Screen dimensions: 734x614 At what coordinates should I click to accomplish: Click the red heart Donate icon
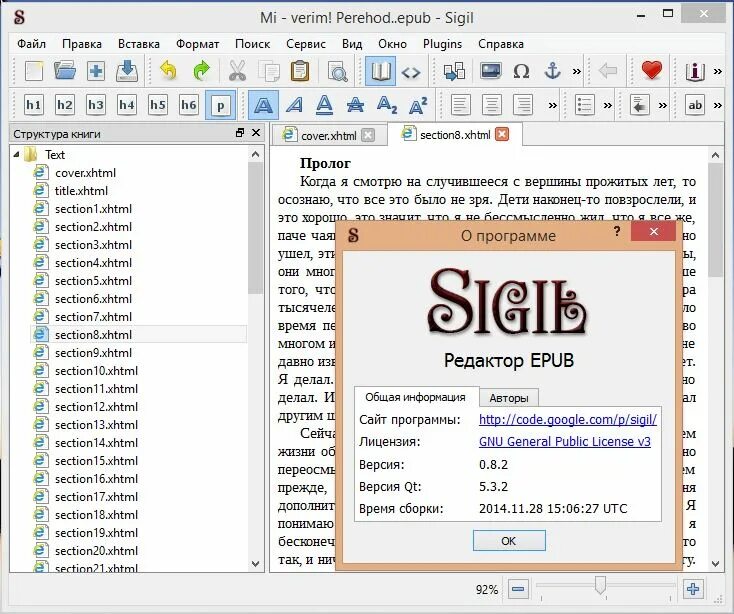point(652,71)
